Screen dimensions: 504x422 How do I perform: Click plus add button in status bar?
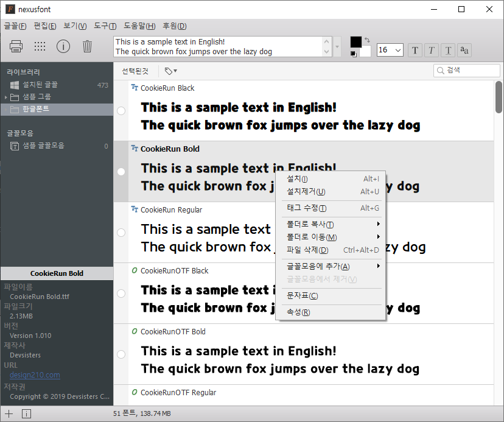9,413
